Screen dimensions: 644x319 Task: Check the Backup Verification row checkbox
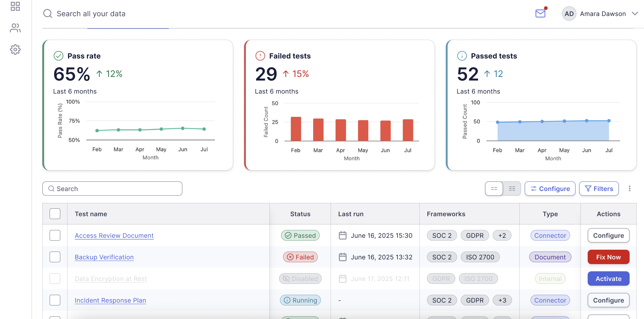[x=55, y=257]
